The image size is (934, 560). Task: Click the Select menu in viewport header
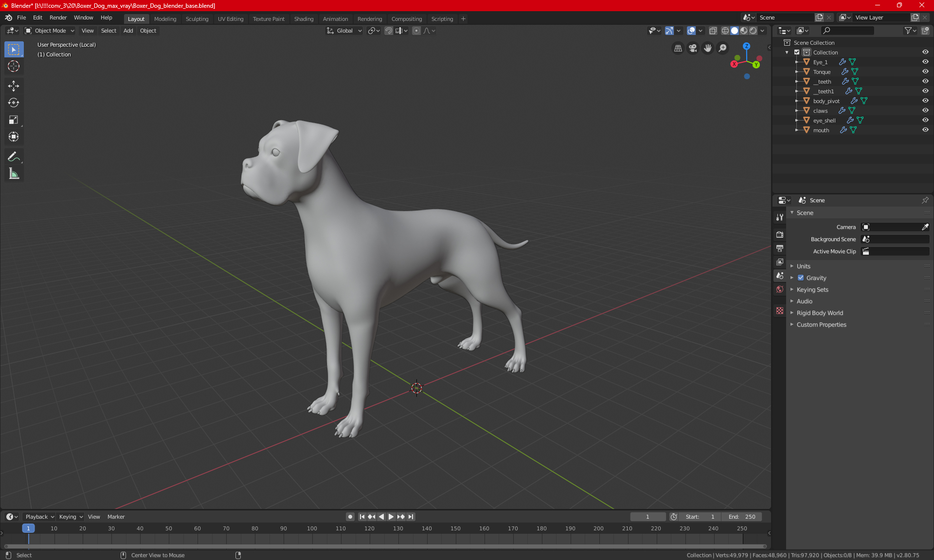click(108, 31)
